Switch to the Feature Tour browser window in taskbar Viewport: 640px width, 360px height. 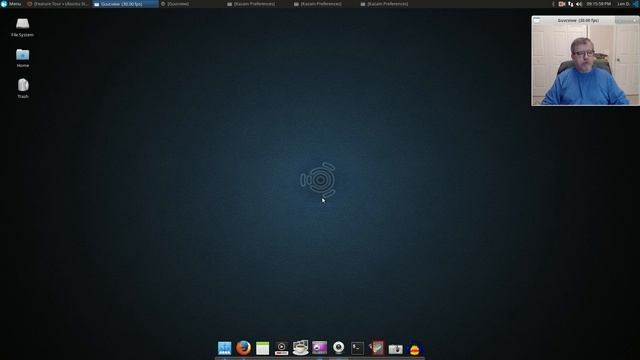58,4
